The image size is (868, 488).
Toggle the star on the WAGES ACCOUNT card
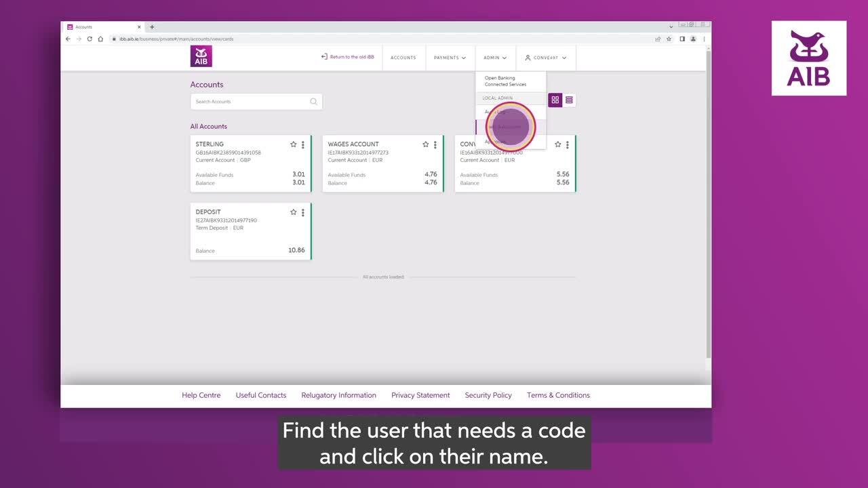(x=425, y=144)
